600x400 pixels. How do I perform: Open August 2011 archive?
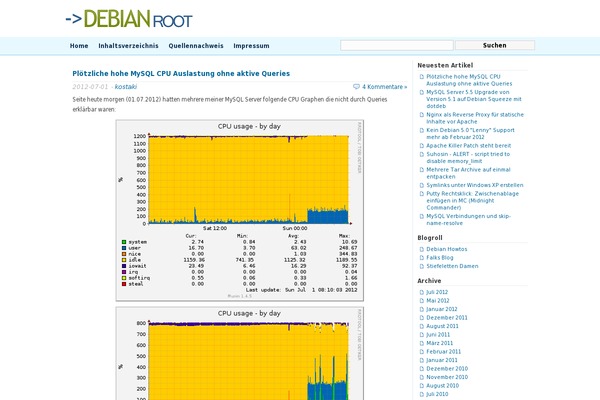442,326
